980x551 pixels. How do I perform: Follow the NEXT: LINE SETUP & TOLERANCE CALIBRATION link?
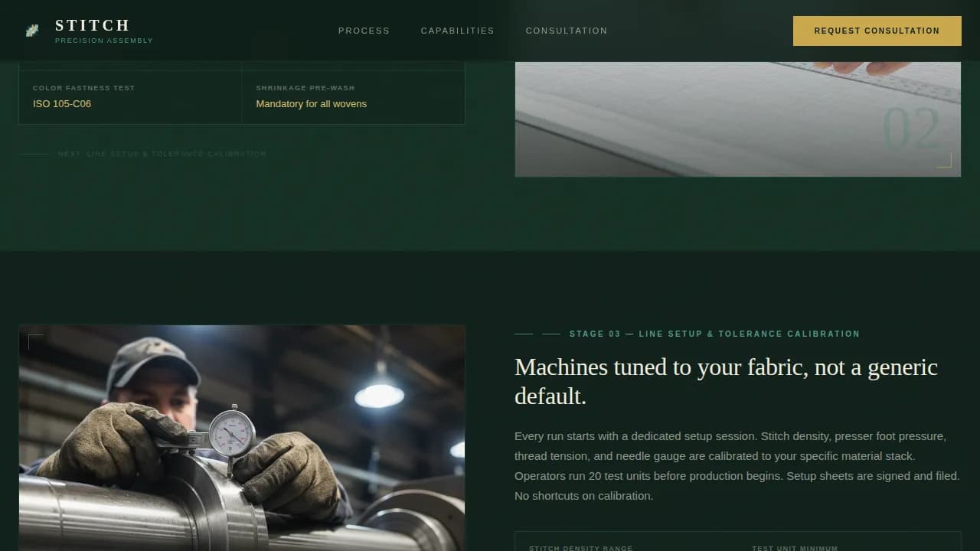(x=162, y=154)
